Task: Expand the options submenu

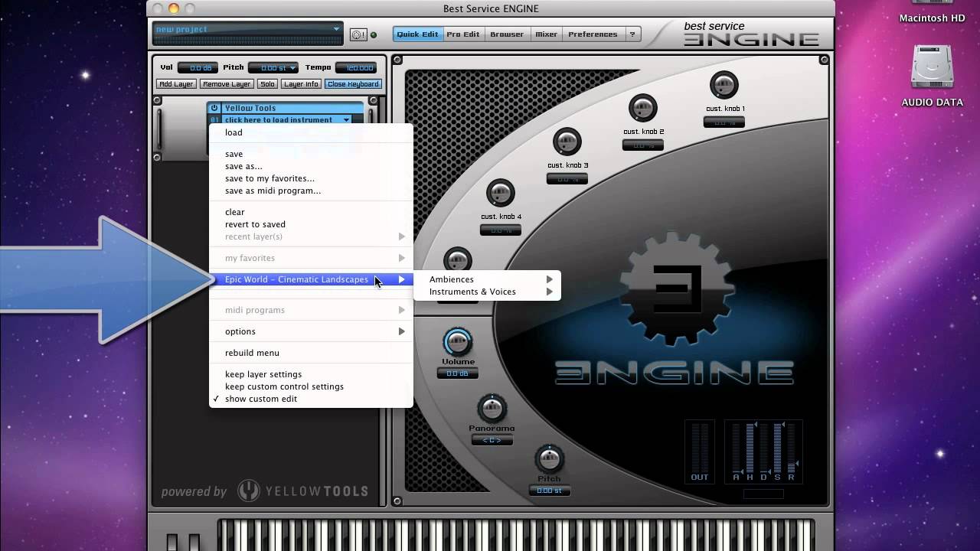Action: point(311,331)
